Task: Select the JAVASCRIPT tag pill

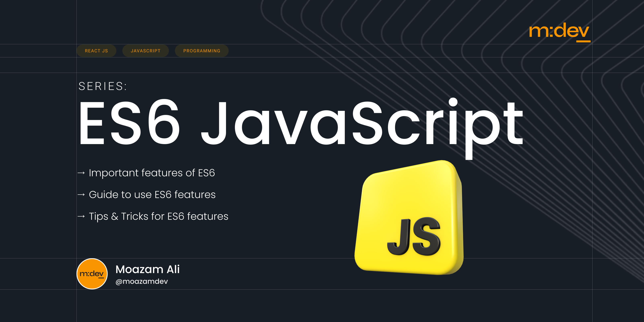Action: 146,51
